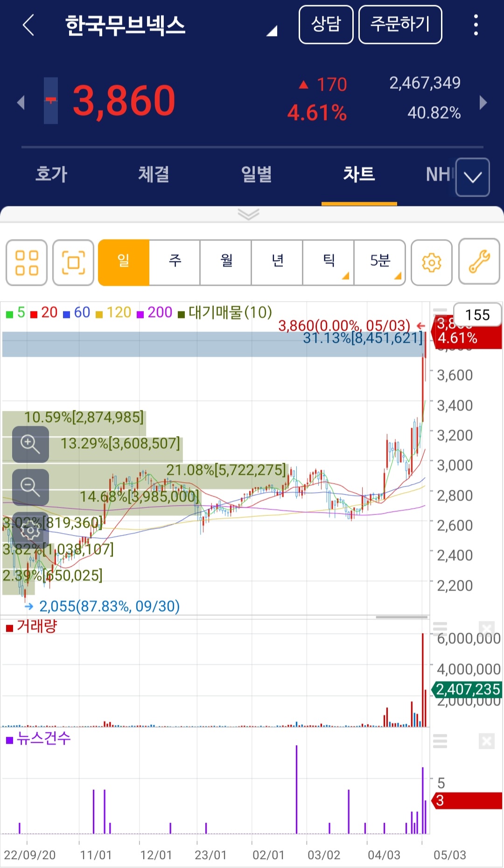Viewport: 504px width, 868px height.
Task: Click the 3,860 high price annotation
Action: tap(351, 325)
